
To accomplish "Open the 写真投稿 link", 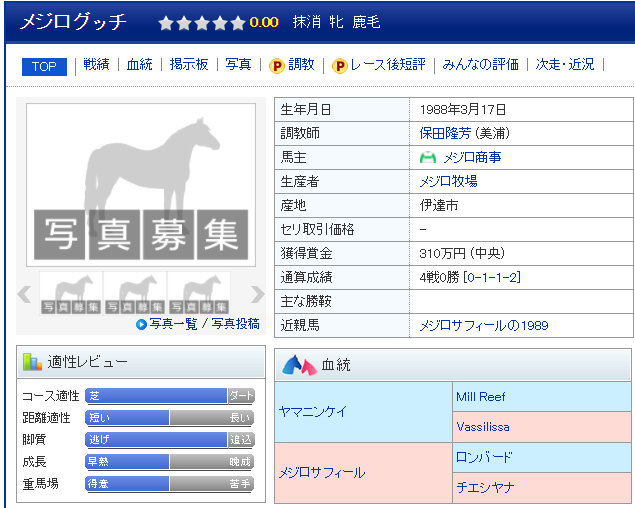I will (x=235, y=324).
